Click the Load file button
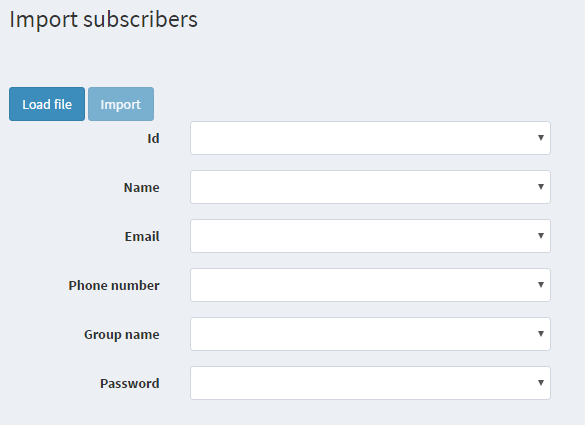Screen dimensions: 585x425 (47, 104)
